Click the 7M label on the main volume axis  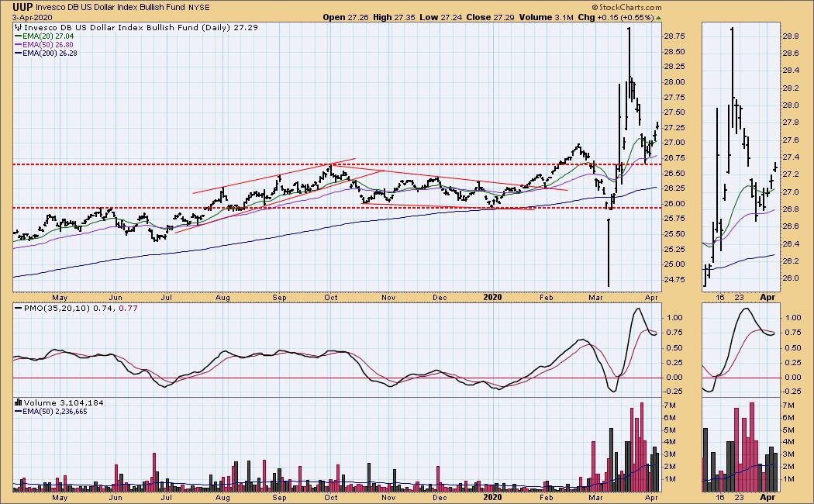point(670,406)
